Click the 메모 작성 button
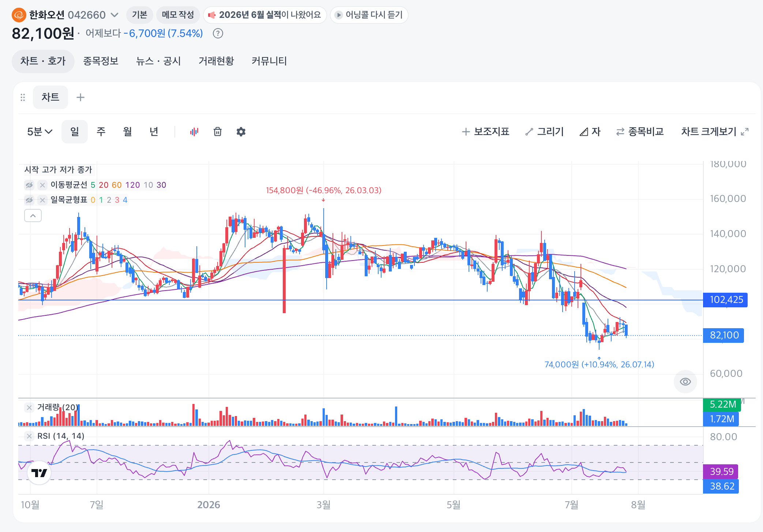Screen dimensions: 763x532 (178, 15)
